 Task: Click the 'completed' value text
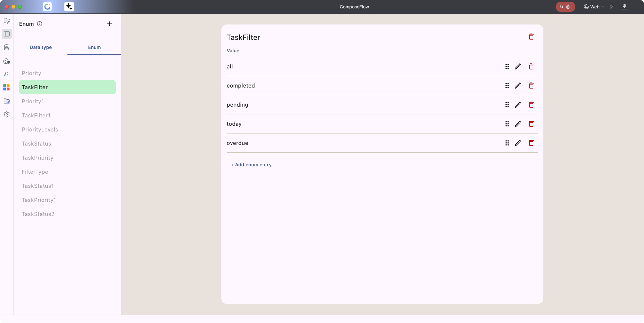pyautogui.click(x=241, y=86)
